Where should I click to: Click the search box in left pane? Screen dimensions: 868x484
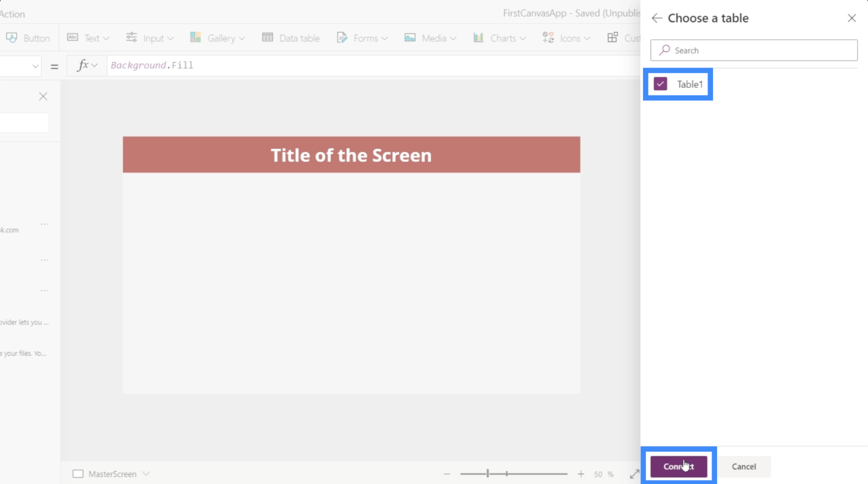(x=24, y=123)
